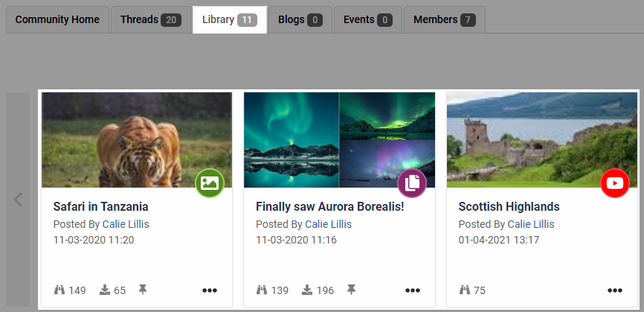
Task: Open the tiger thumbnail image
Action: [137, 140]
